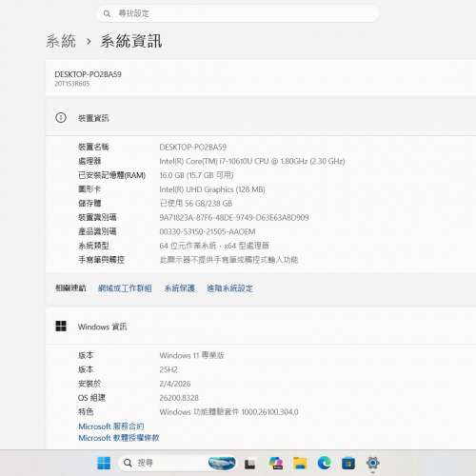Click the Windows Start button in taskbar
Screen dimensions: 476x476
click(104, 463)
